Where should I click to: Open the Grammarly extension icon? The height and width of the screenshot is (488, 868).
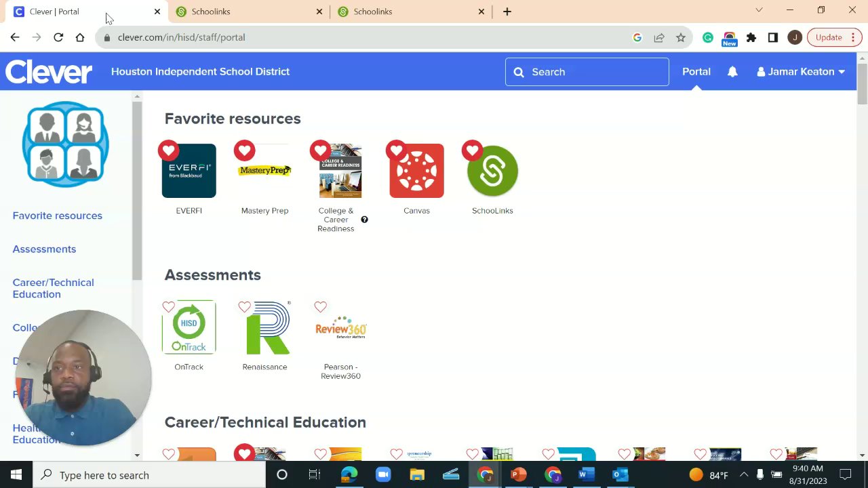708,38
